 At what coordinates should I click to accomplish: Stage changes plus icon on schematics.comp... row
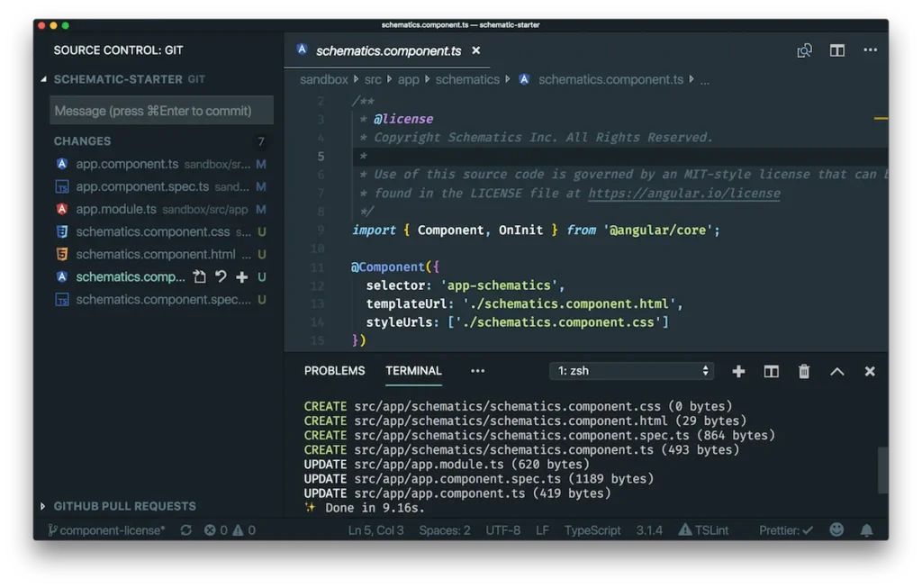coord(241,277)
